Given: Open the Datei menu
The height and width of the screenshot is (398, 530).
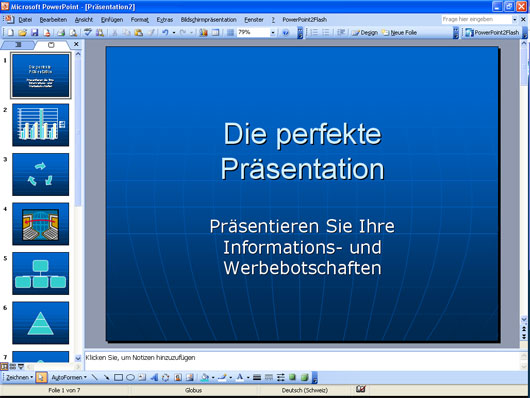Looking at the screenshot, I should (25, 20).
